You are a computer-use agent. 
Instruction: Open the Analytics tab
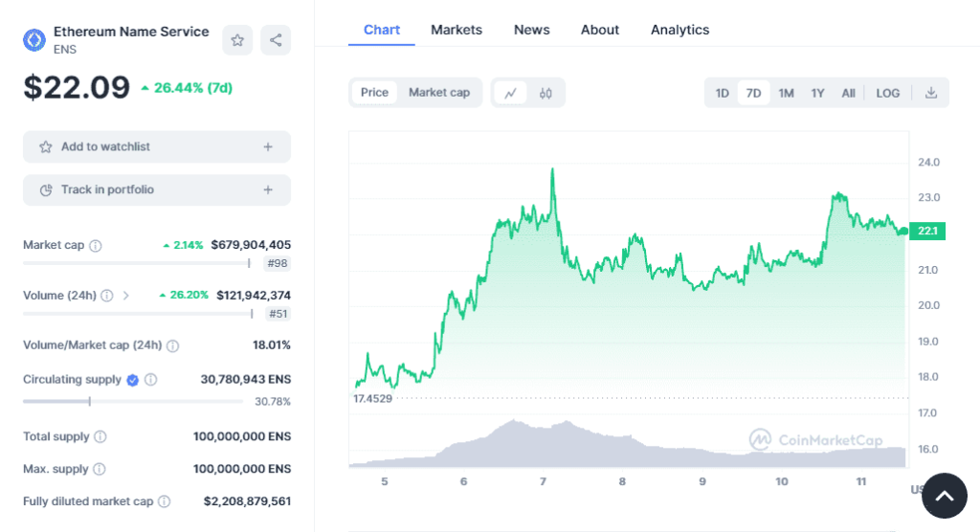pos(680,30)
